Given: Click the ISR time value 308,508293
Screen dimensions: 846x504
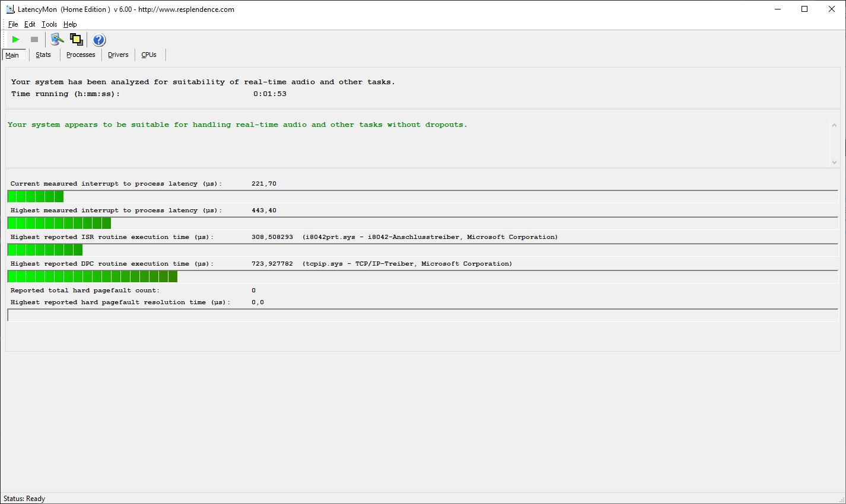Looking at the screenshot, I should (x=272, y=237).
